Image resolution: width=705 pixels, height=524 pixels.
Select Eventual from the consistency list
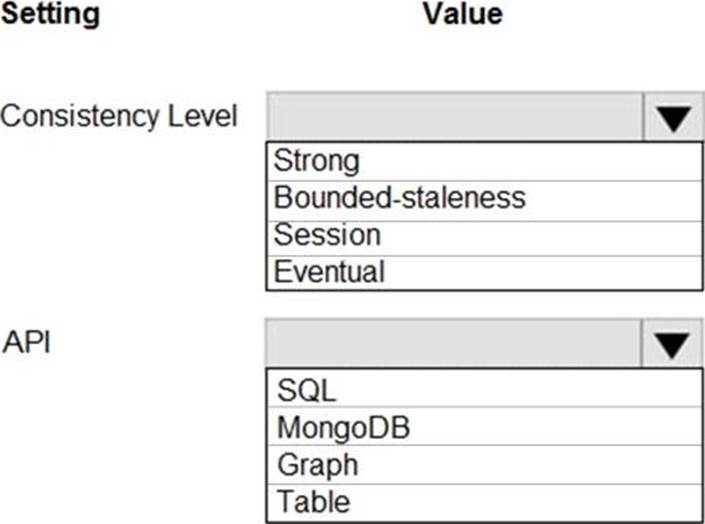484,271
